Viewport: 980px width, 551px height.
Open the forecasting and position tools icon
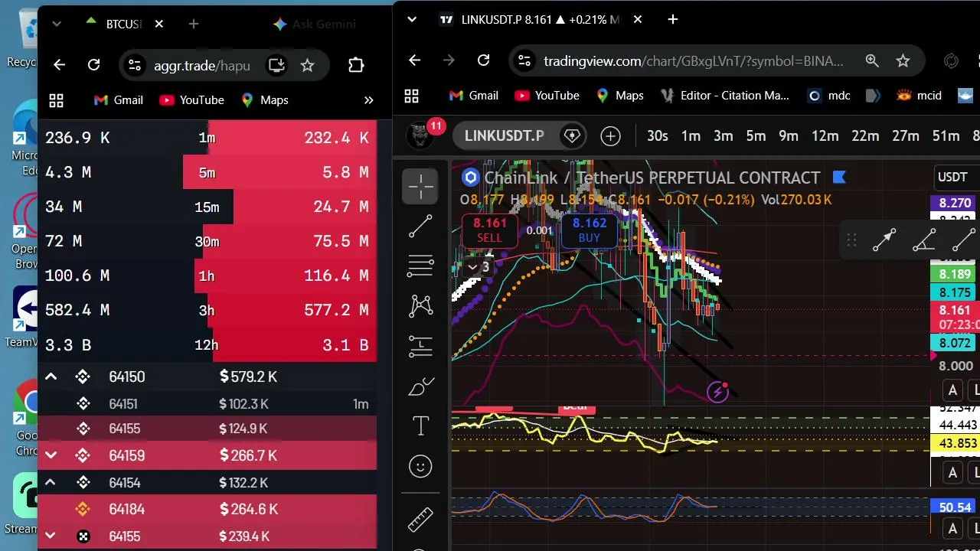(x=420, y=346)
